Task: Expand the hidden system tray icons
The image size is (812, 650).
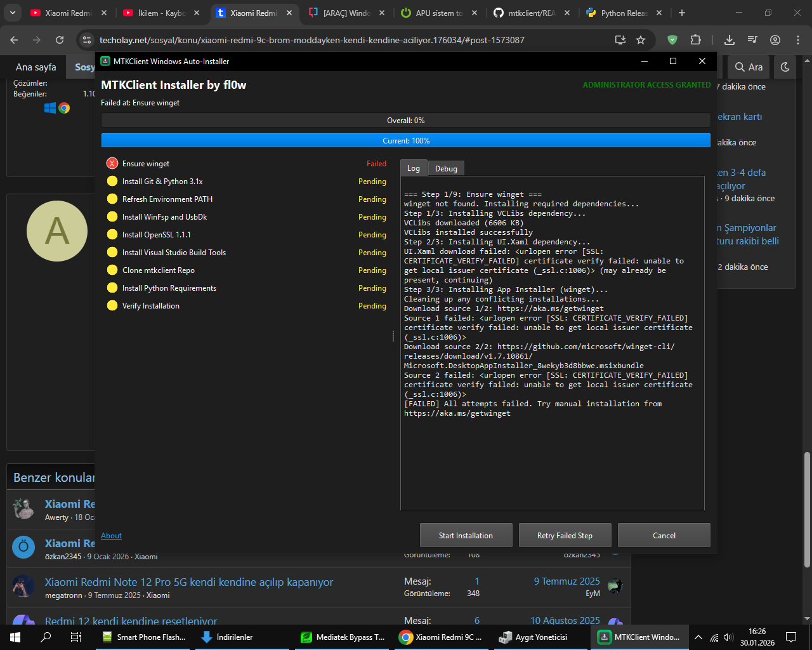Action: [x=698, y=637]
